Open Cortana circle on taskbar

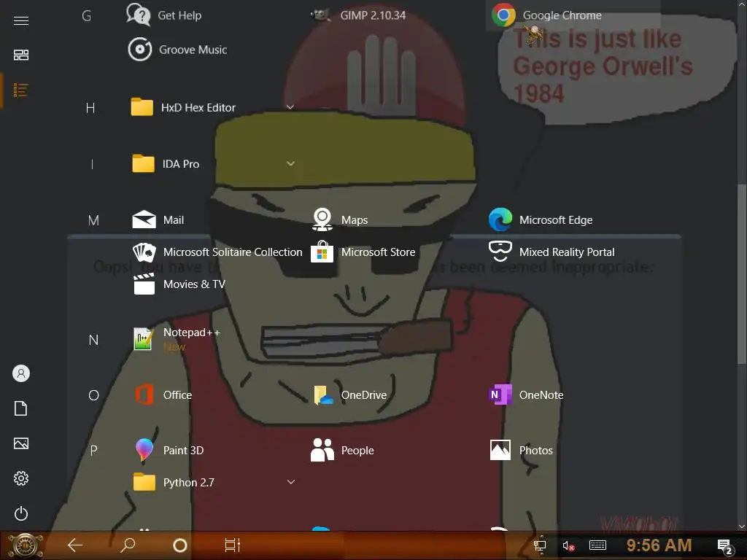tap(180, 545)
